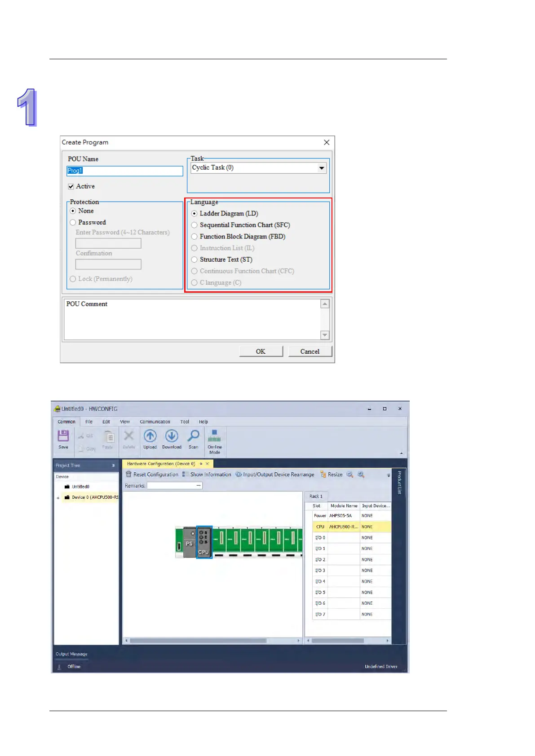The width and height of the screenshot is (535, 756).
Task: Select Sequential Function Chart (SFC)
Action: click(194, 225)
